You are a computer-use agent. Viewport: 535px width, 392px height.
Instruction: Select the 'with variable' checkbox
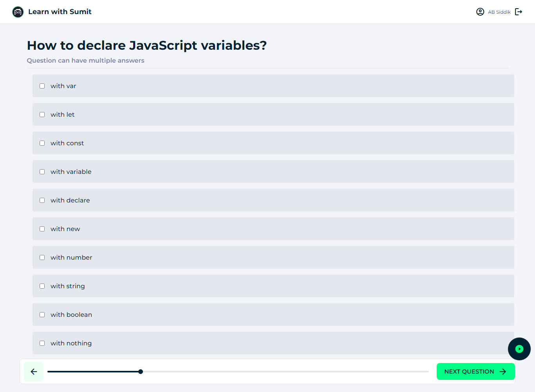click(x=42, y=172)
